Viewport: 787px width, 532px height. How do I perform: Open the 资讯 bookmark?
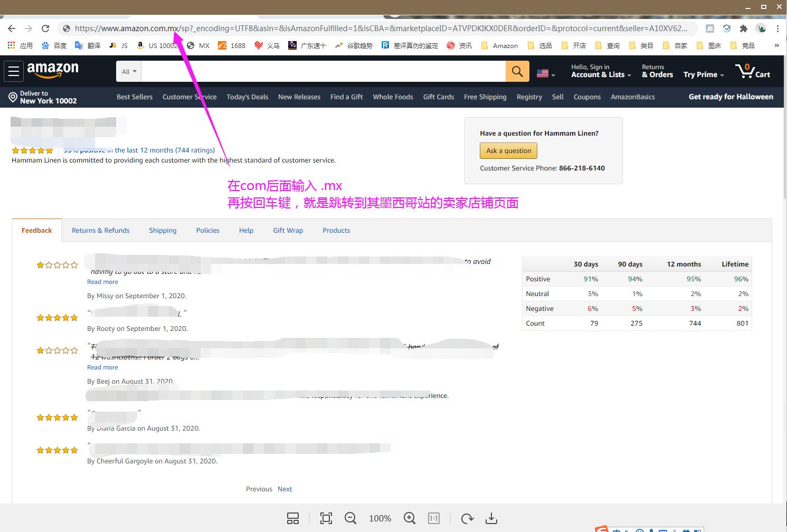coord(459,45)
